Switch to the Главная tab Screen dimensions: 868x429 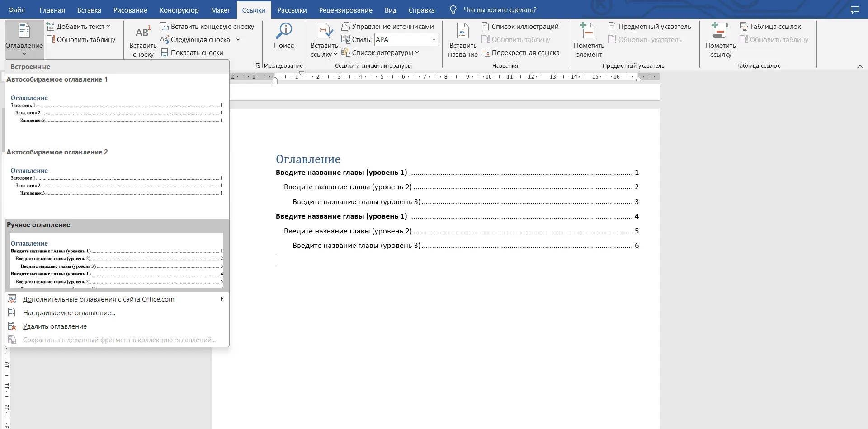[x=52, y=10]
